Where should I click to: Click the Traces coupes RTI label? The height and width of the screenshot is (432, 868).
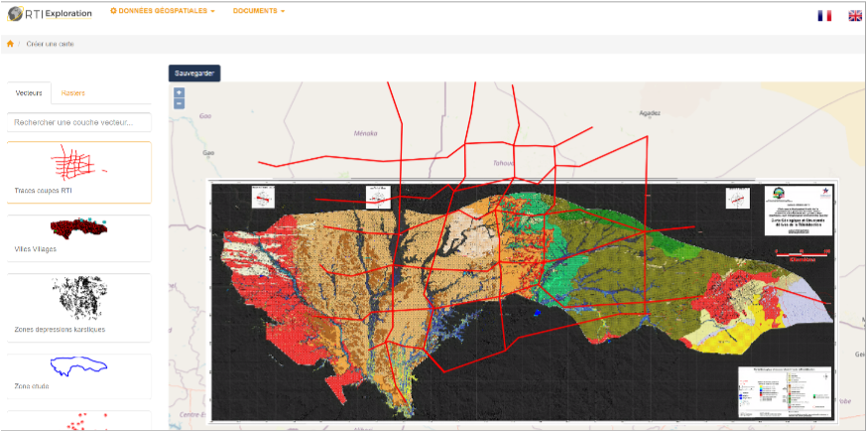pos(44,191)
